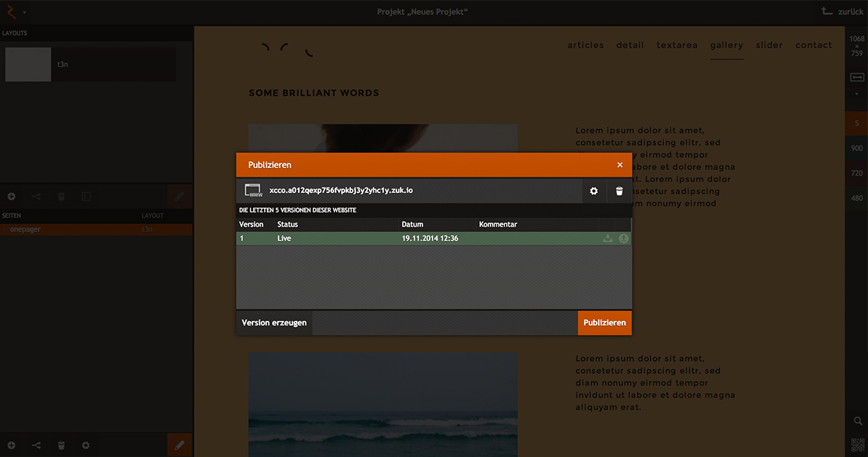Click Version erzeugen button

[x=274, y=323]
